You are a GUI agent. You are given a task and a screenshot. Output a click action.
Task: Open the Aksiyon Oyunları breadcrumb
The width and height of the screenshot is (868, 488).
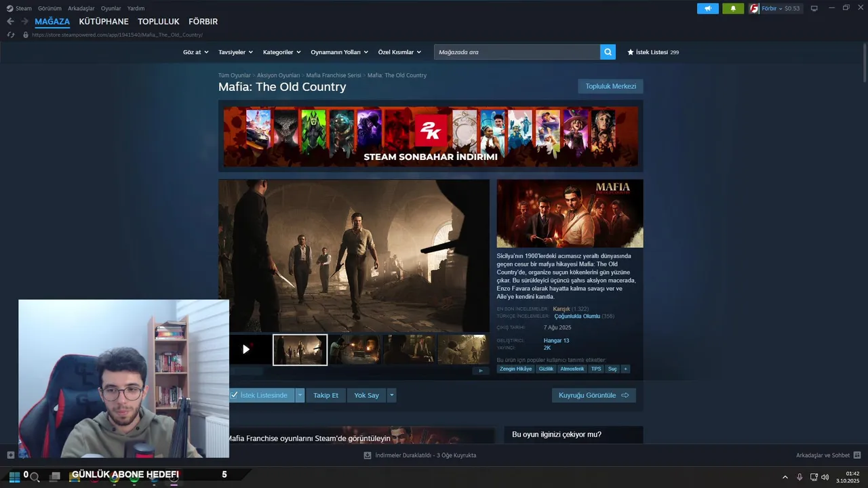pyautogui.click(x=278, y=75)
